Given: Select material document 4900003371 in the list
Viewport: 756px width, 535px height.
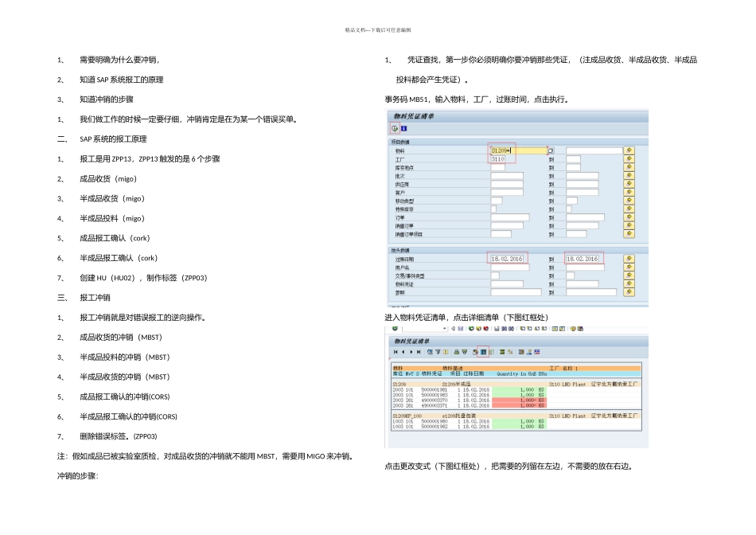Looking at the screenshot, I should click(x=435, y=406).
